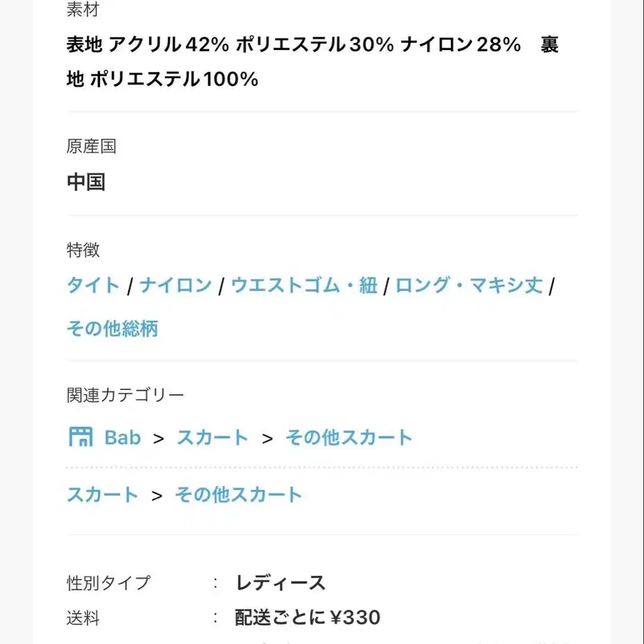Select the ロング・マキシ丈 feature tag
The image size is (644, 644).
point(469,286)
